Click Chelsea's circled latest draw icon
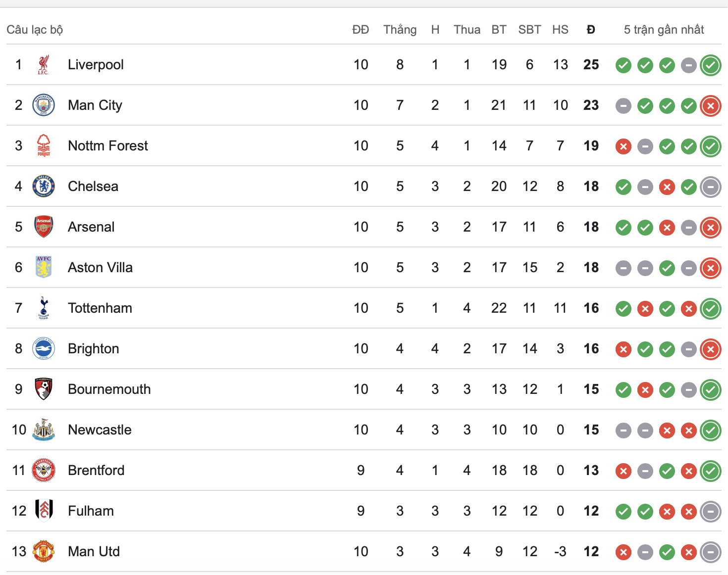This screenshot has width=728, height=575. tap(710, 187)
